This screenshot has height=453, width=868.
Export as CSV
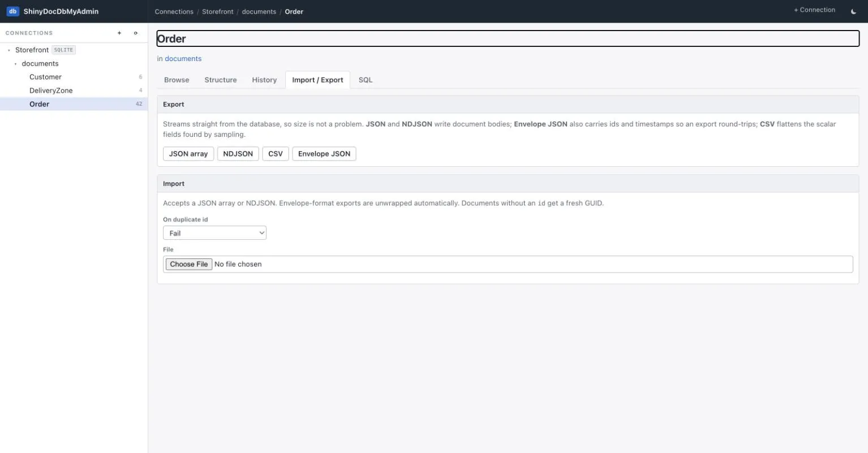[x=276, y=154]
